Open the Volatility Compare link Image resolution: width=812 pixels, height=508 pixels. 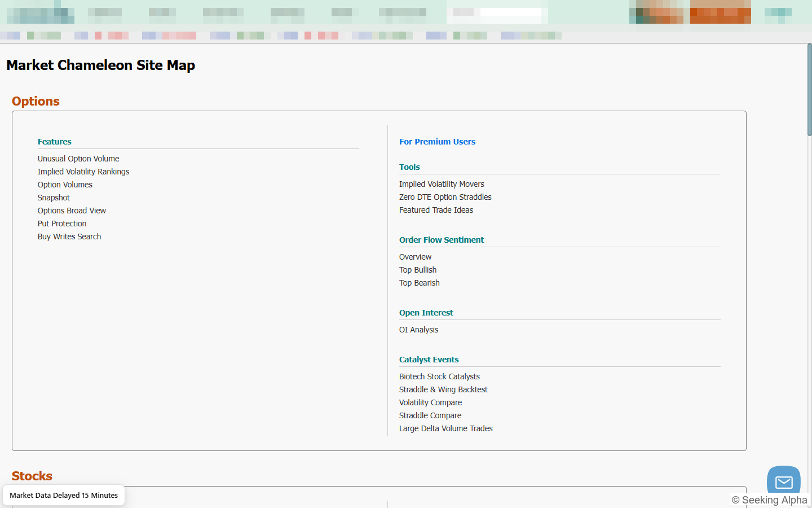[x=430, y=402]
